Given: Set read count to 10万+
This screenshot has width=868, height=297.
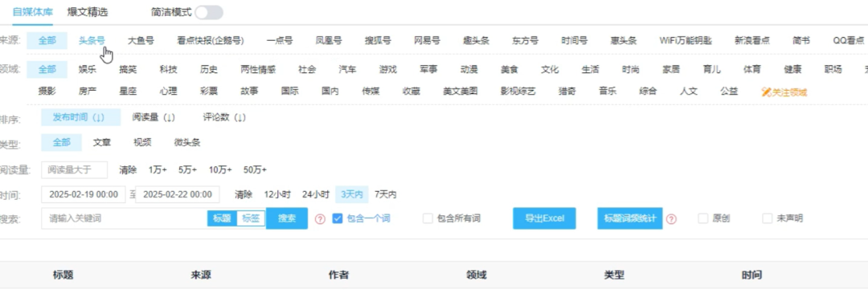Looking at the screenshot, I should pyautogui.click(x=220, y=170).
